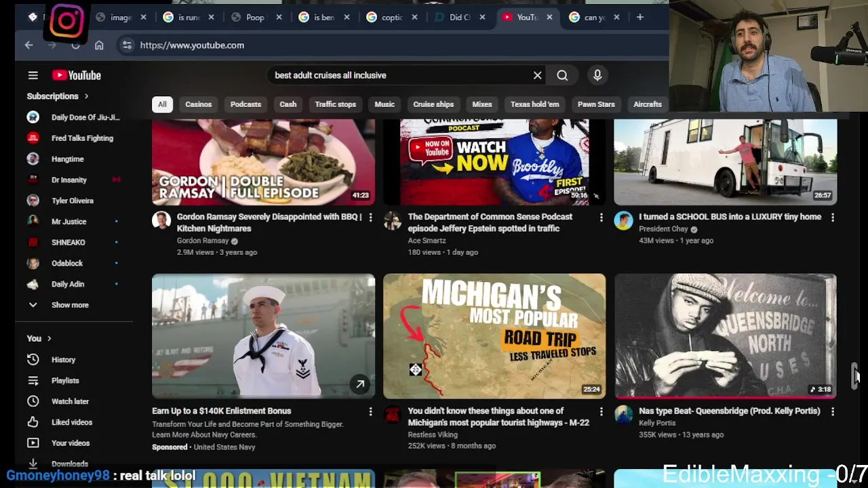Open the Gordon Ramsay channel avatar

pos(161,220)
